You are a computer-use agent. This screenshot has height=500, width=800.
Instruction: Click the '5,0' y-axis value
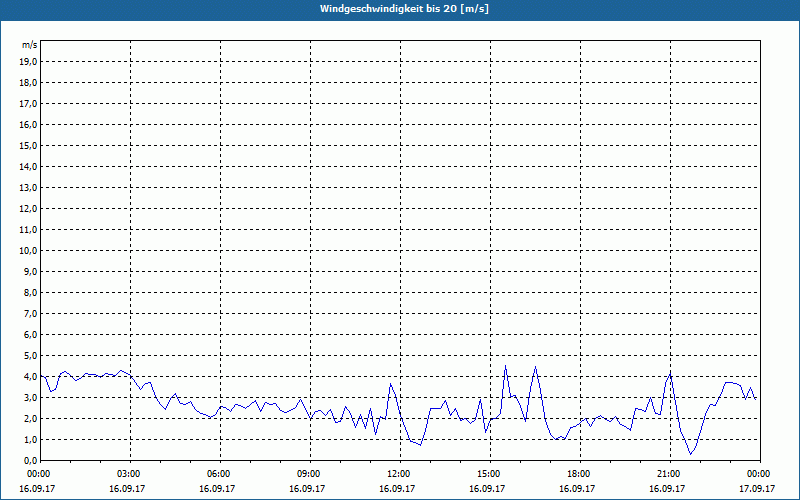click(30, 356)
